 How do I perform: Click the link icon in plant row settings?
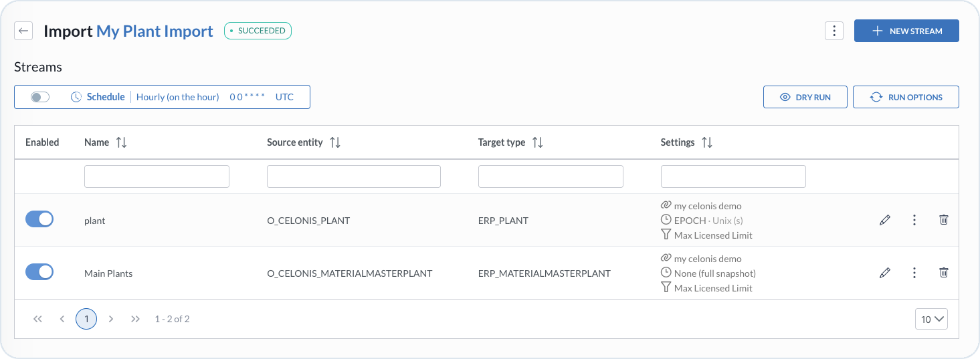point(666,205)
